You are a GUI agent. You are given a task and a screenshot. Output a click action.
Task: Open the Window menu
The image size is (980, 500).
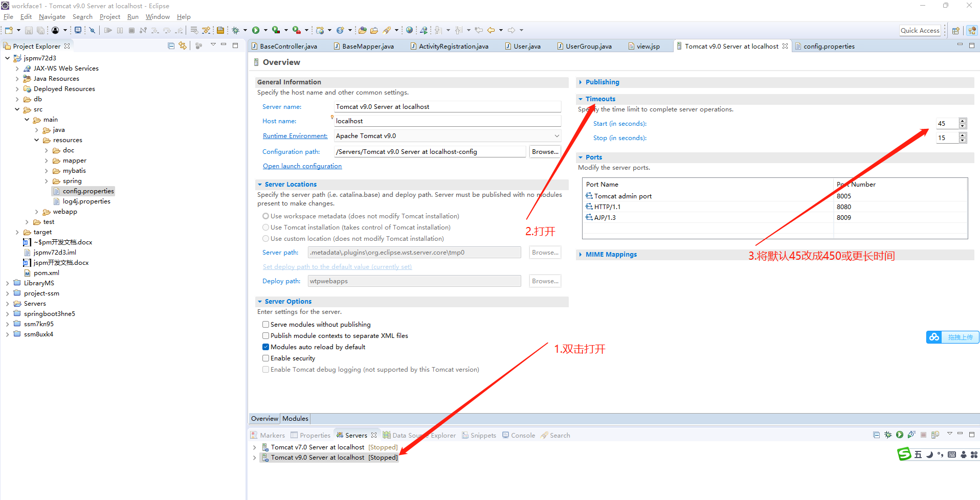click(158, 17)
